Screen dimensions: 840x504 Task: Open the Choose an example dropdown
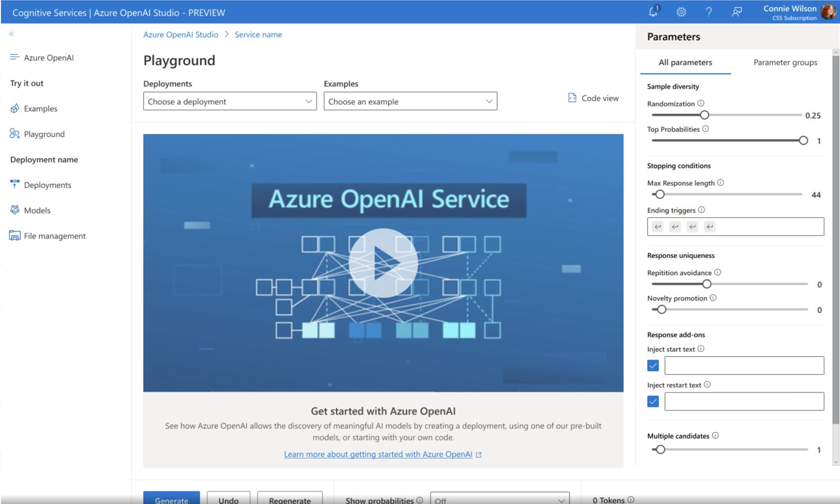pyautogui.click(x=411, y=101)
